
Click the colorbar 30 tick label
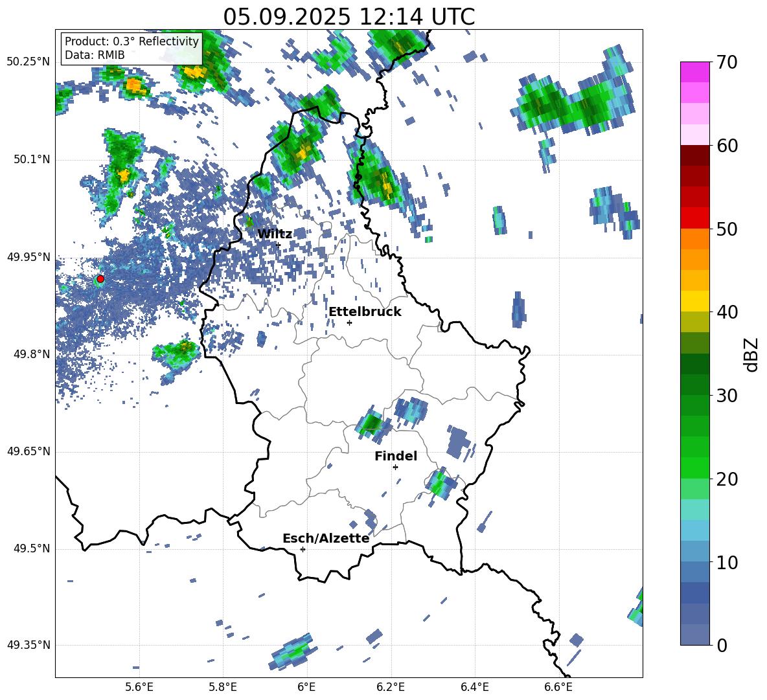[727, 396]
